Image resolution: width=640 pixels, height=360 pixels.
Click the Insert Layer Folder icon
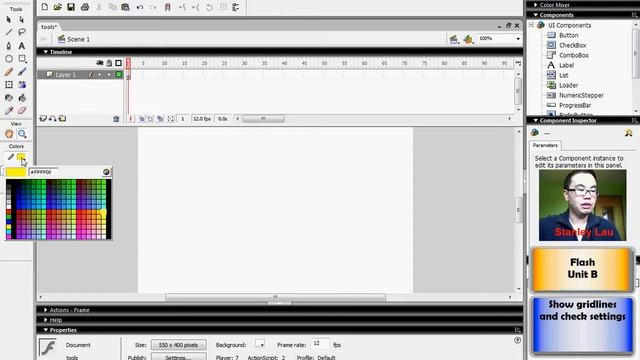point(62,118)
